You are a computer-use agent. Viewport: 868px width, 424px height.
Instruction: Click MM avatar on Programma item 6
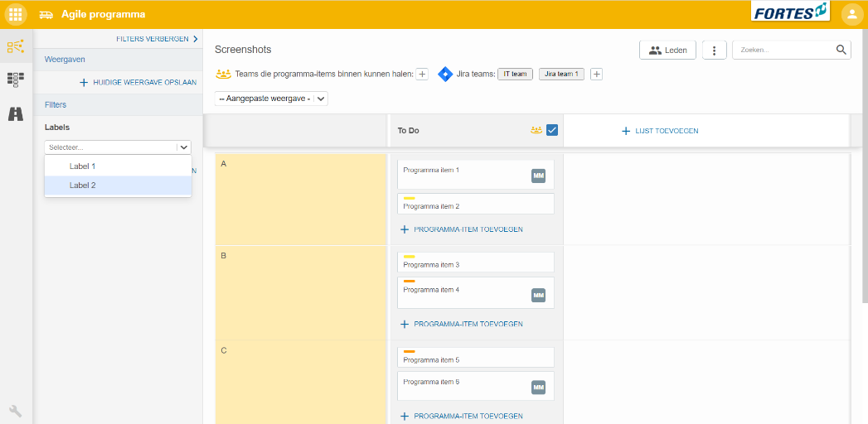pyautogui.click(x=538, y=388)
